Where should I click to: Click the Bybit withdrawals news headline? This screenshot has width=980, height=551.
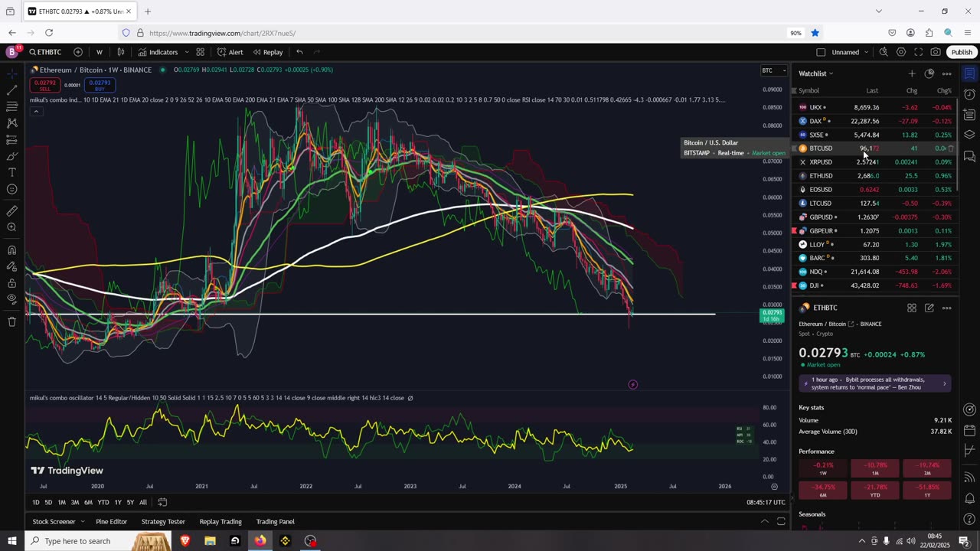[875, 383]
